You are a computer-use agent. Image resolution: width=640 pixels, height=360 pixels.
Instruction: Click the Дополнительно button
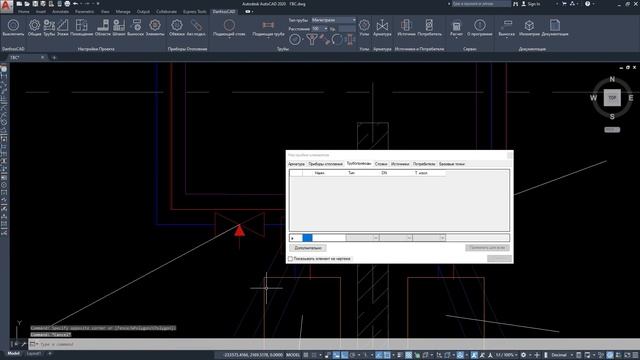pos(308,248)
